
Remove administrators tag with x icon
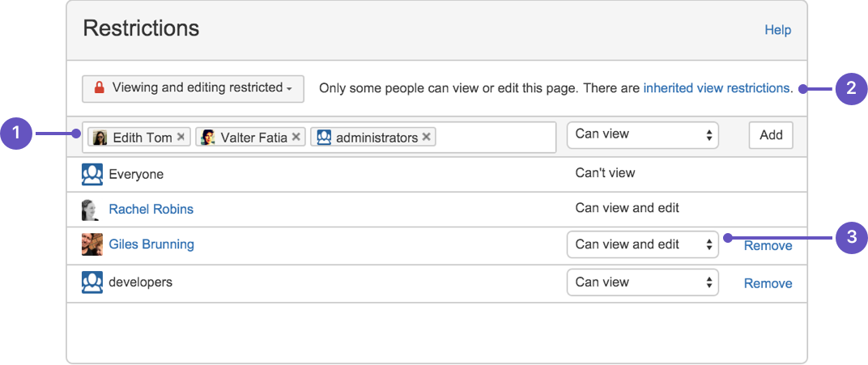tap(426, 137)
